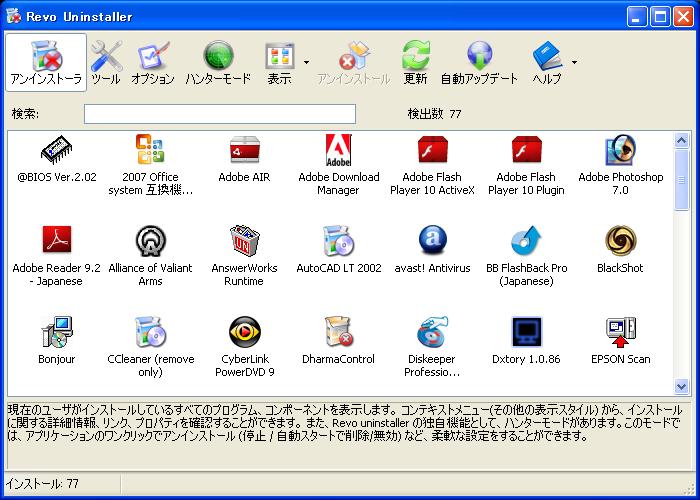
Task: Click the 検出数 77 count label
Action: click(x=434, y=114)
